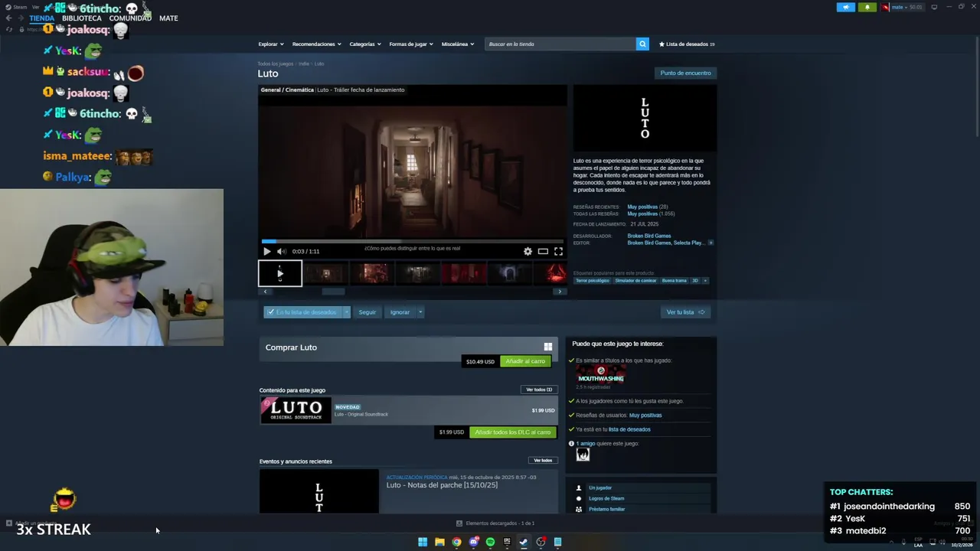Go to BIBLIOTECA tab

(x=81, y=18)
